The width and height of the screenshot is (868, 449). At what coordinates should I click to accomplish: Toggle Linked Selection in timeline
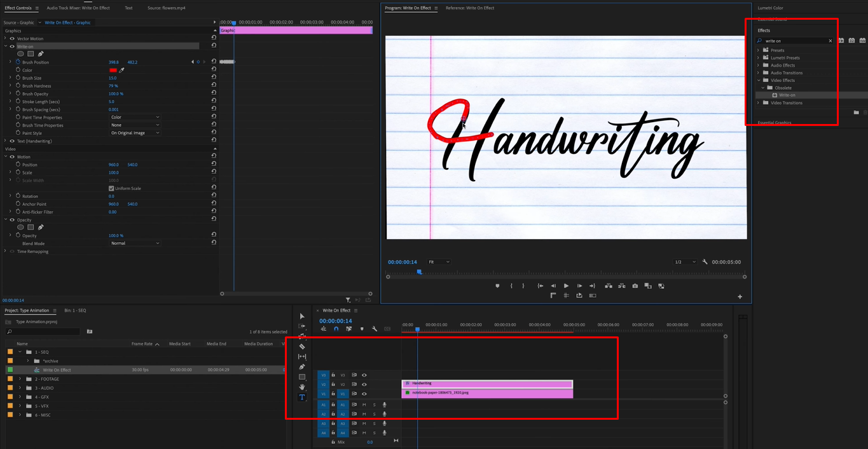point(349,329)
